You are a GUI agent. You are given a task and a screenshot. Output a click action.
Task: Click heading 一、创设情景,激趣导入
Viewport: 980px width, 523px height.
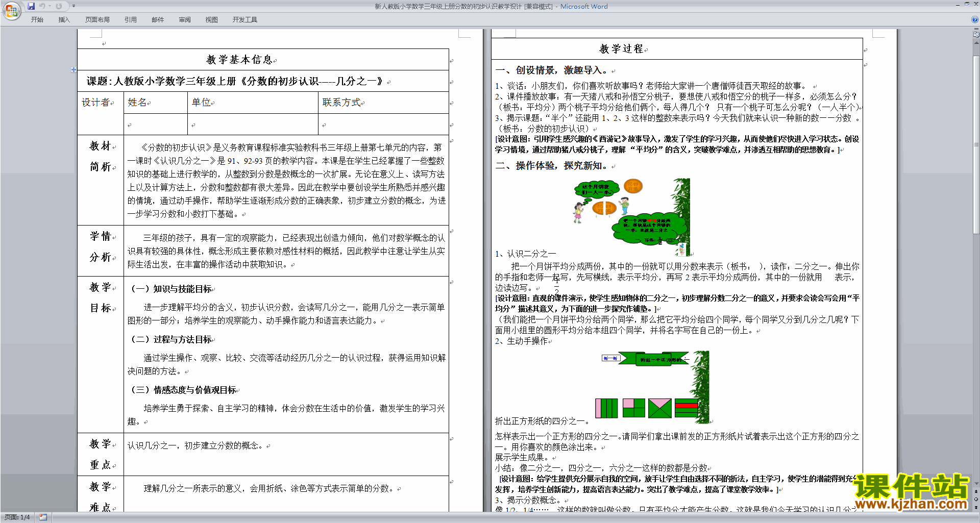(552, 70)
